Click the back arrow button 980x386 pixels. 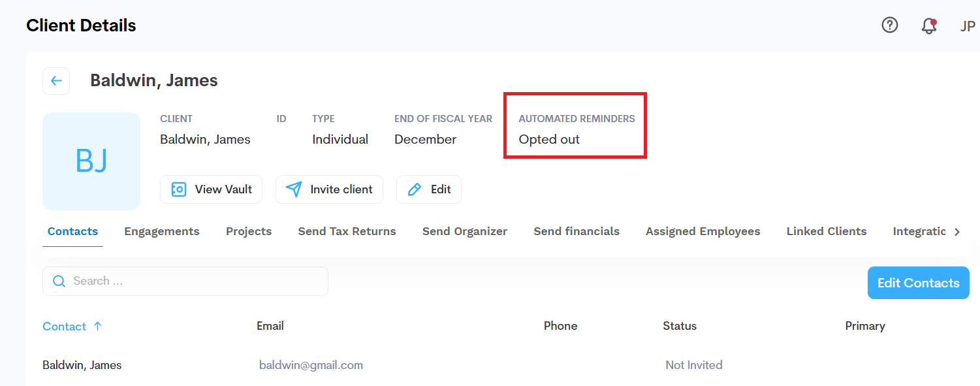coord(56,81)
